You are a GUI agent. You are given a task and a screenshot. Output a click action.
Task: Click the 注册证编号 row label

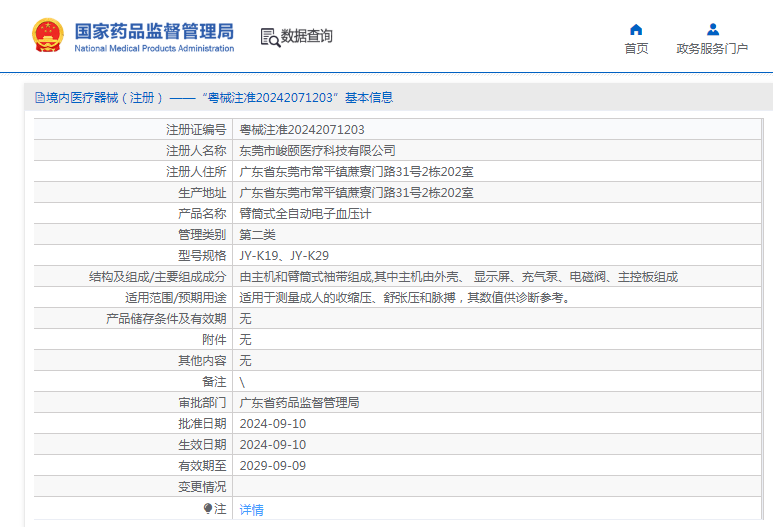(x=196, y=130)
